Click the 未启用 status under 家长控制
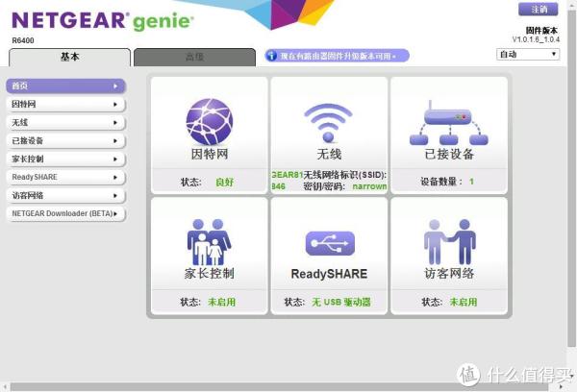Image resolution: width=577 pixels, height=392 pixels. point(221,302)
